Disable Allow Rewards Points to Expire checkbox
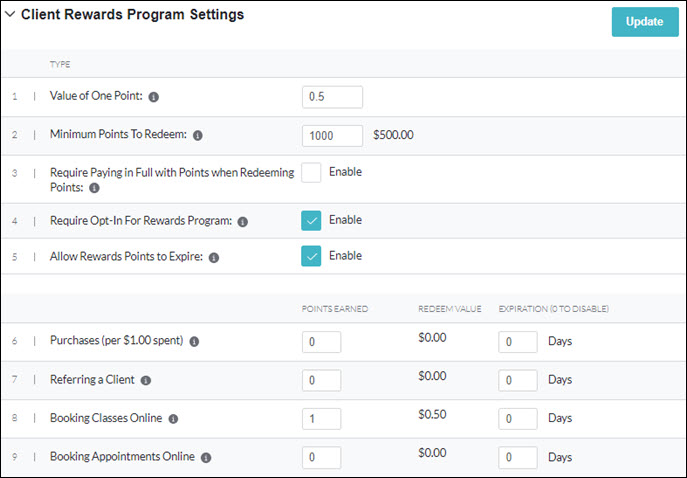687x478 pixels. [311, 256]
